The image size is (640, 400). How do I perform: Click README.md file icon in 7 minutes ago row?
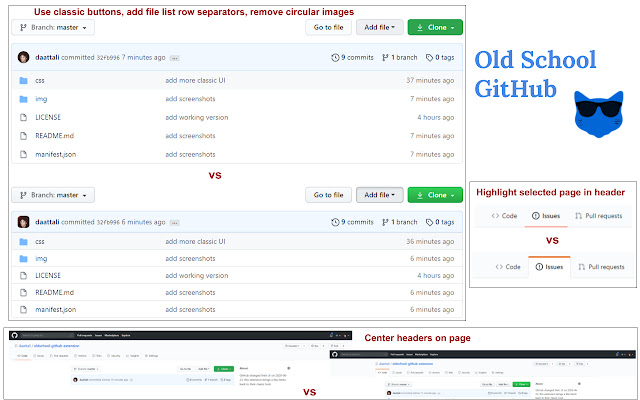23,136
